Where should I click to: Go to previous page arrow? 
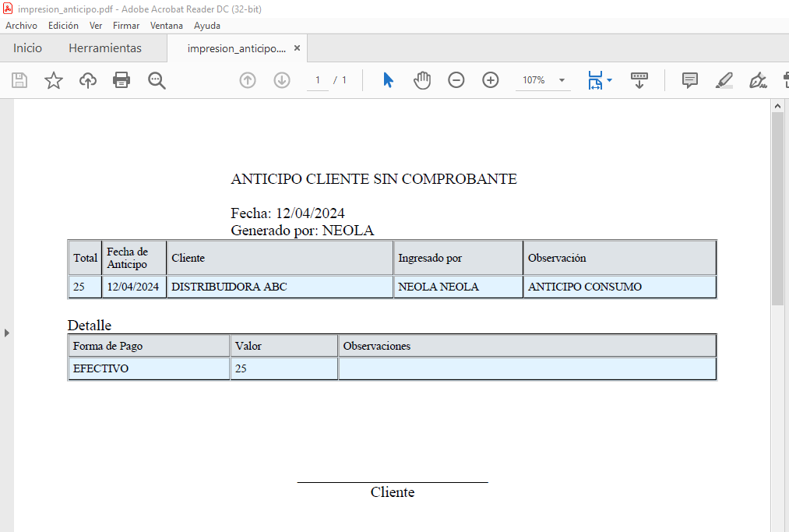248,80
